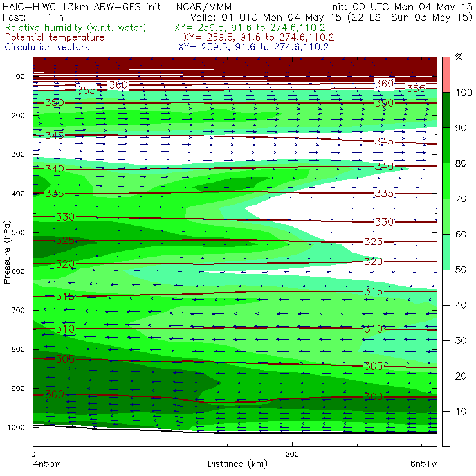Click the '0' distance axis origin label
The width and height of the screenshot is (476, 476).
pos(33,454)
